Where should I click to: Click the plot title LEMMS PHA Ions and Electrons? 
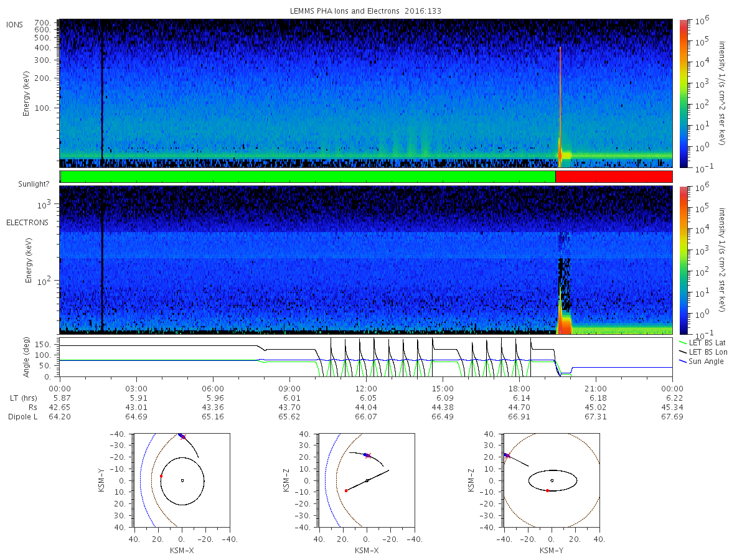[x=366, y=11]
